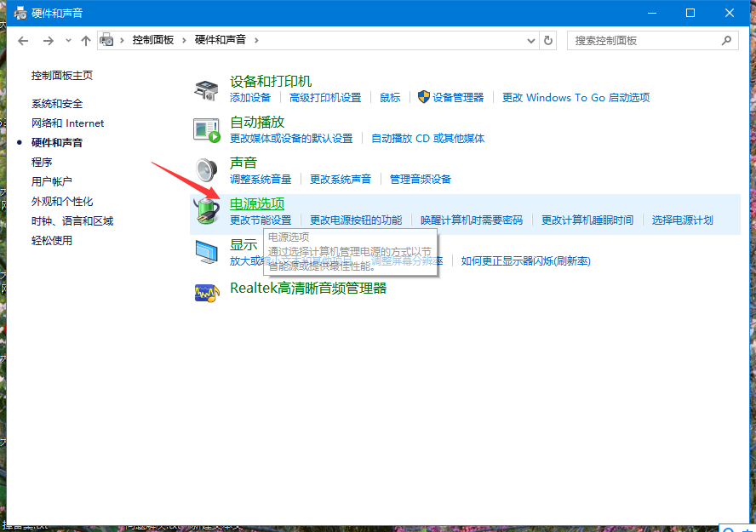Click 管理音频设备 link
Screen dimensions: 756x532
coord(421,180)
